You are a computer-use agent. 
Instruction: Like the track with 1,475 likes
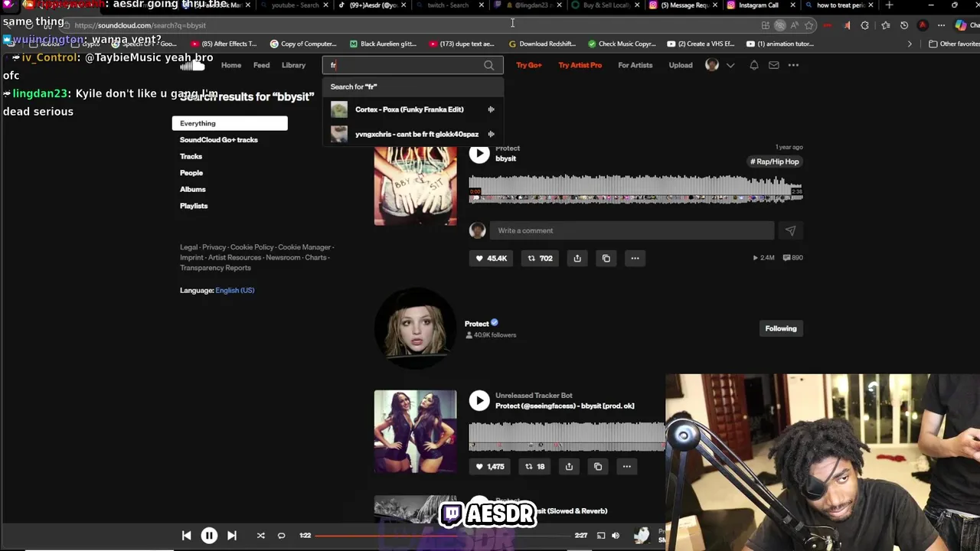click(x=490, y=466)
